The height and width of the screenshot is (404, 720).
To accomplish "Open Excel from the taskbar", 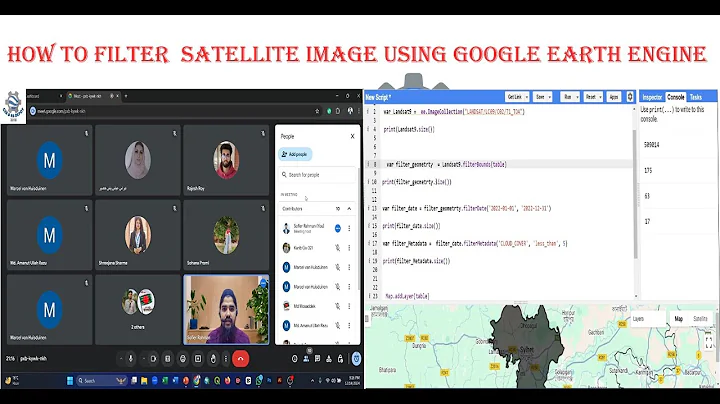I will (165, 381).
